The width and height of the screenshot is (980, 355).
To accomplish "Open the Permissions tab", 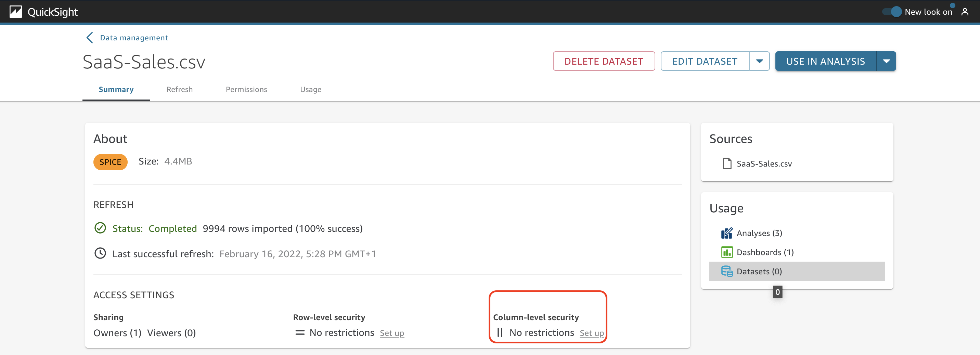I will [x=246, y=89].
